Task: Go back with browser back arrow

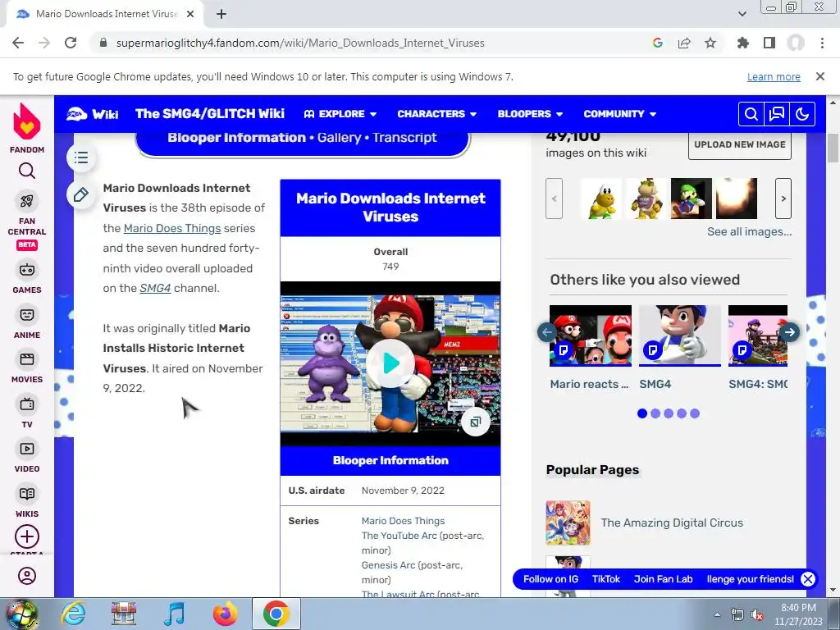Action: coord(18,43)
